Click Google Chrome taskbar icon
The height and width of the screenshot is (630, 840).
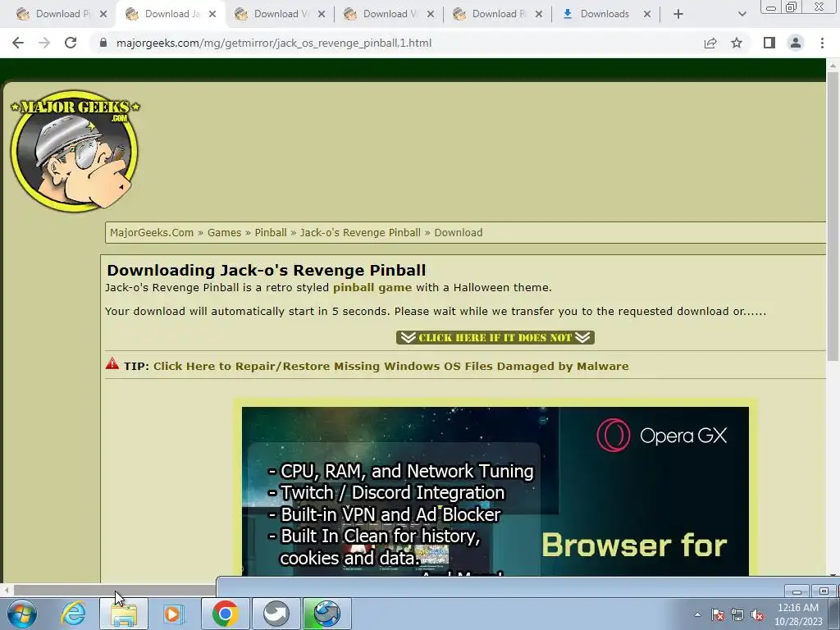[x=225, y=614]
